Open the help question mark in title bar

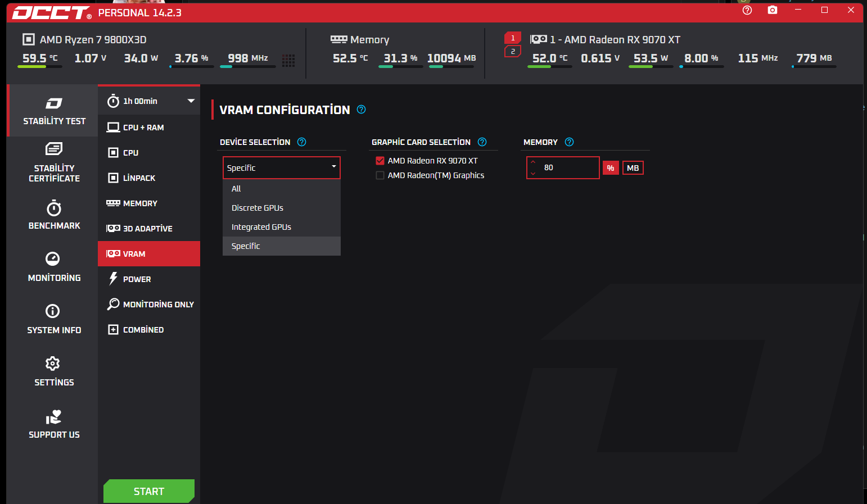point(747,10)
